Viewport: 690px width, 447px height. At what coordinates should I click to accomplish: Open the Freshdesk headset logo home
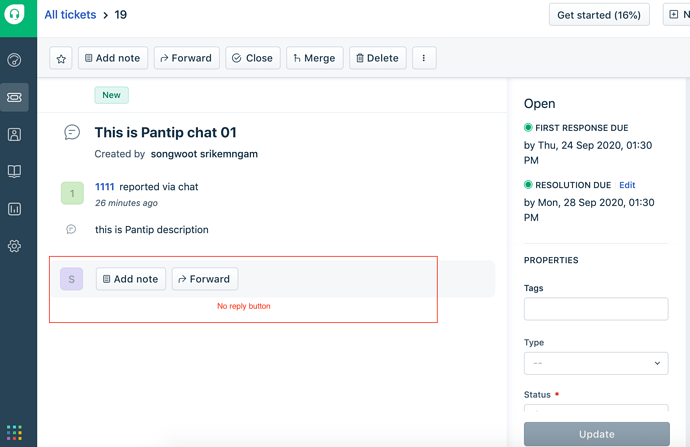pyautogui.click(x=15, y=15)
